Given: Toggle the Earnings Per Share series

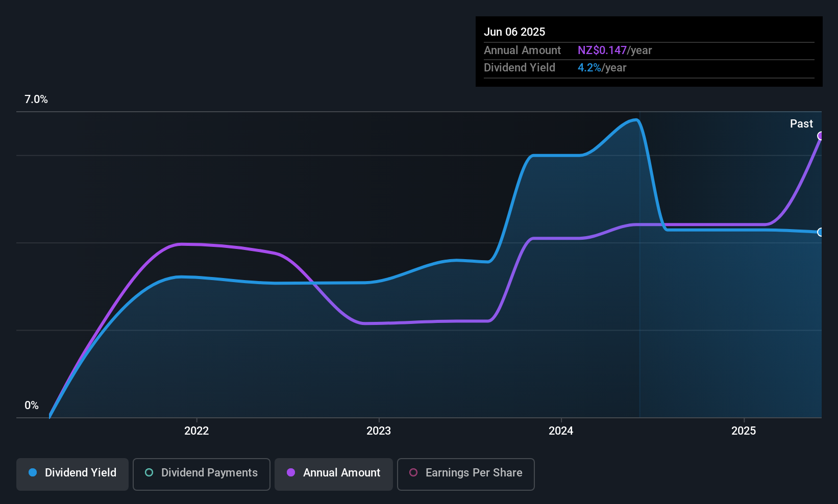Looking at the screenshot, I should click(x=466, y=474).
